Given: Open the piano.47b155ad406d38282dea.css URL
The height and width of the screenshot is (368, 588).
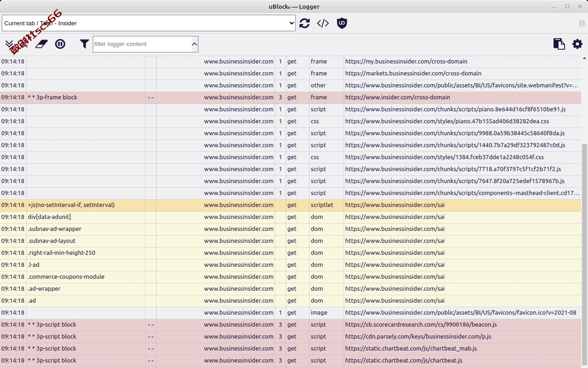Looking at the screenshot, I should point(447,121).
